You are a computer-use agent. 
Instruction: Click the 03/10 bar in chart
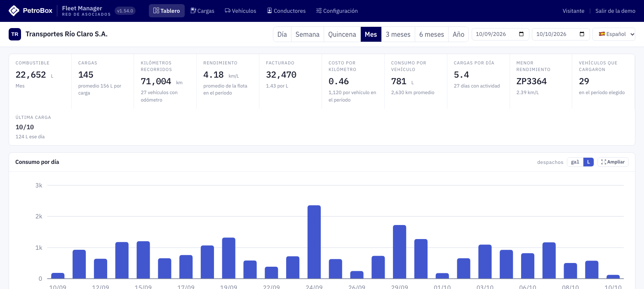tap(485, 262)
